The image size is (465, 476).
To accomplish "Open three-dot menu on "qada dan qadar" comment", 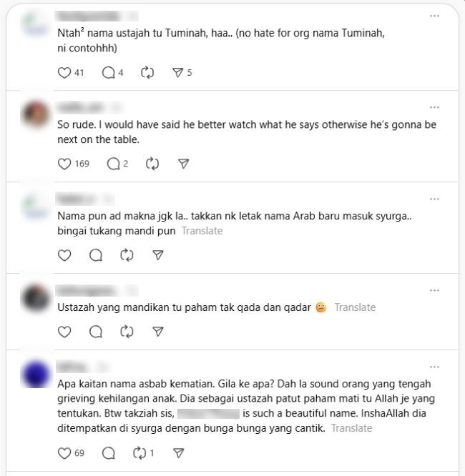I will pyautogui.click(x=434, y=290).
